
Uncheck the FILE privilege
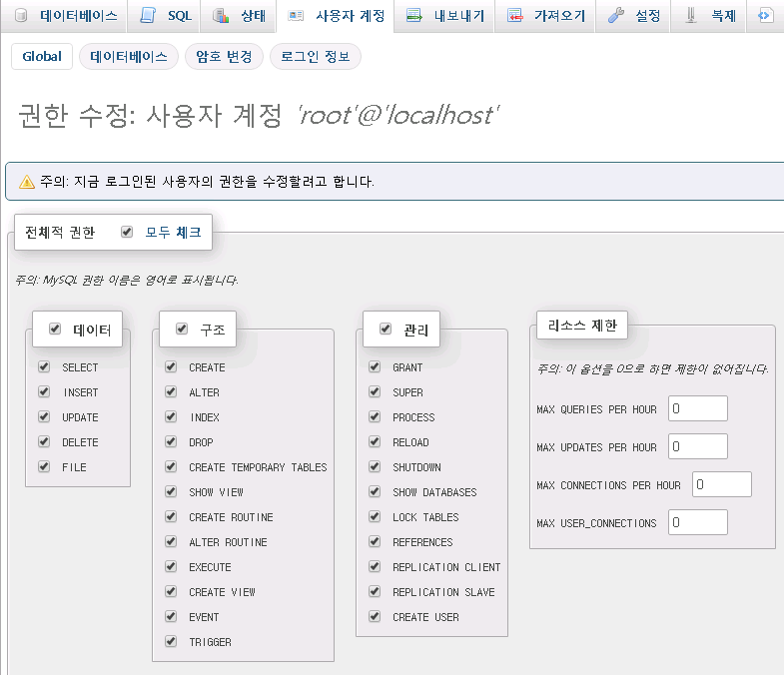44,466
